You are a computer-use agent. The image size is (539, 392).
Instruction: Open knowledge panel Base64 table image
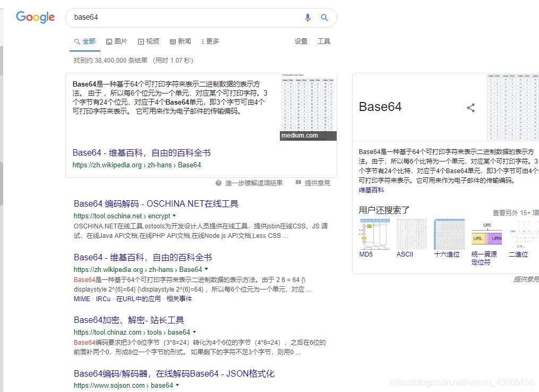pyautogui.click(x=513, y=107)
